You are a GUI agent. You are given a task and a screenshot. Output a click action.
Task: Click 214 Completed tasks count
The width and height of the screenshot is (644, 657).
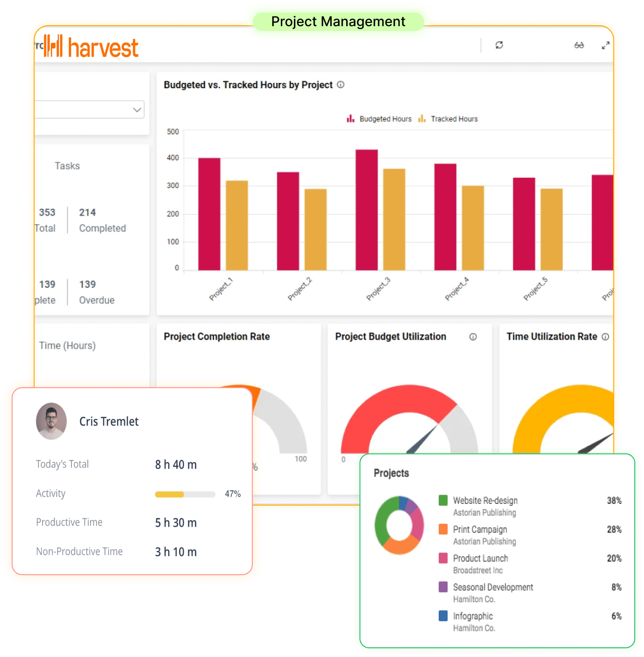(x=88, y=212)
